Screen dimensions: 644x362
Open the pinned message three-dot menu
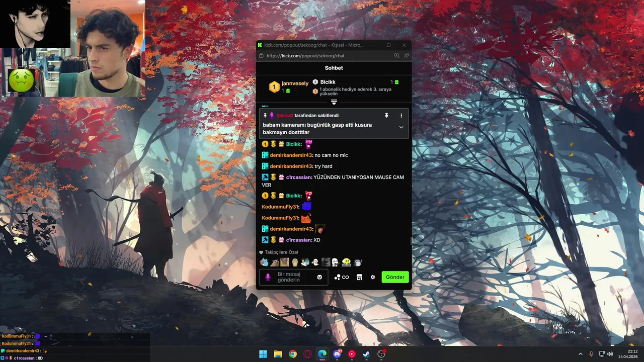pyautogui.click(x=401, y=116)
